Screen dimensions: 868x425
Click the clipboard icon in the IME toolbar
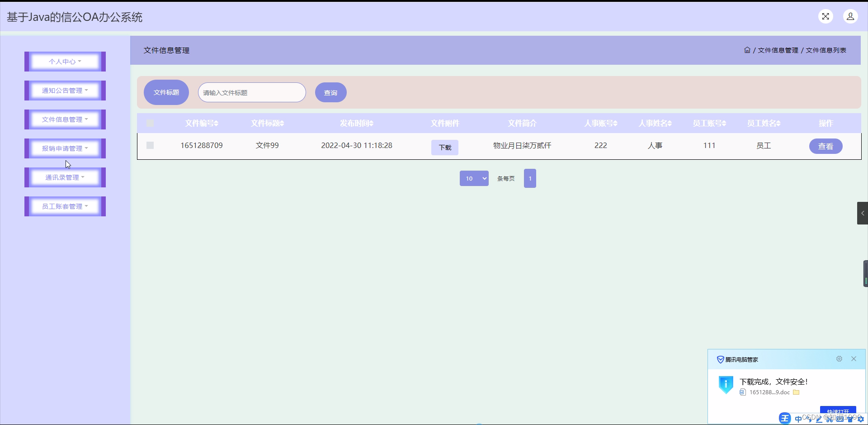click(850, 419)
